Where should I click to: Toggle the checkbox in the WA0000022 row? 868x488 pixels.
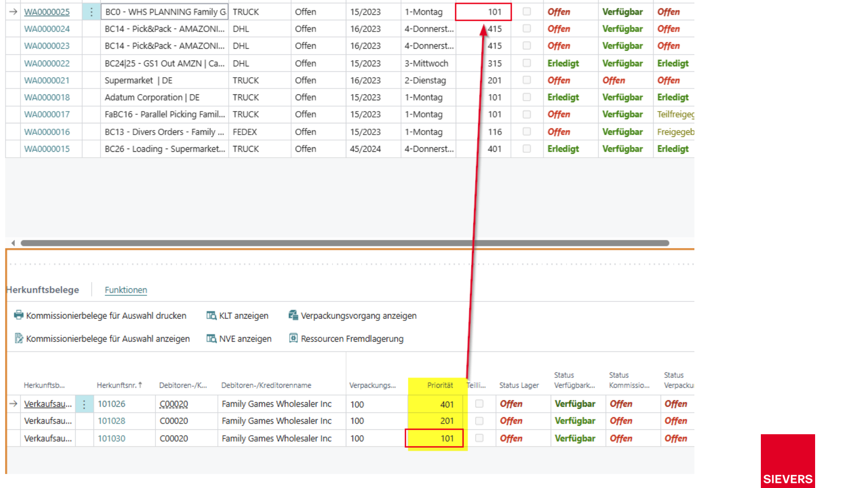527,63
